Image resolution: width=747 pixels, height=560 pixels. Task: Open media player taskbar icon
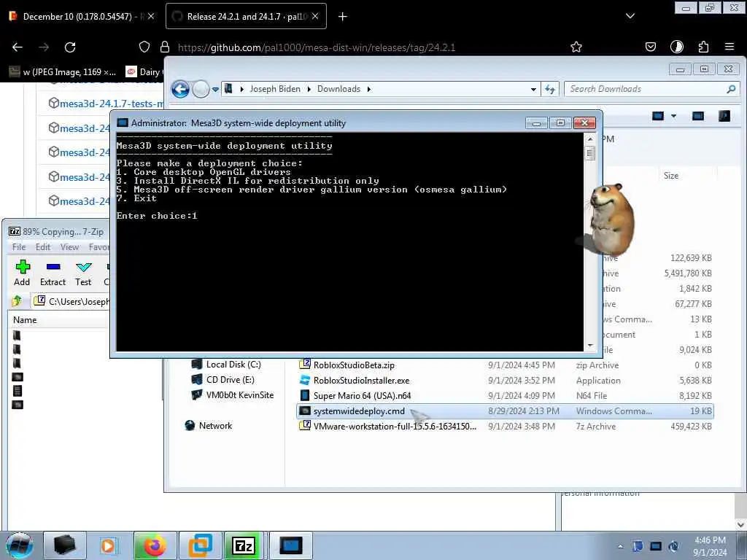(108, 545)
